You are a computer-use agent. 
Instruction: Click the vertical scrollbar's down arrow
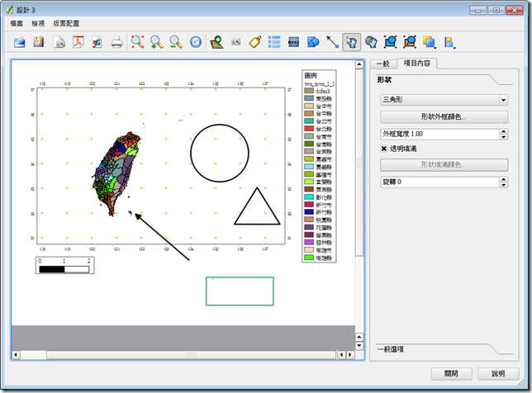pyautogui.click(x=359, y=346)
